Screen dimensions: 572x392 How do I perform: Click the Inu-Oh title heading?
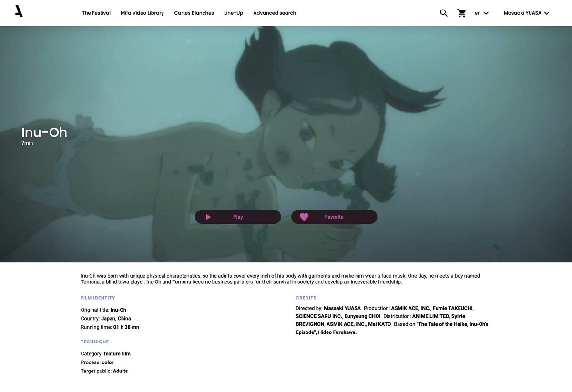(44, 132)
